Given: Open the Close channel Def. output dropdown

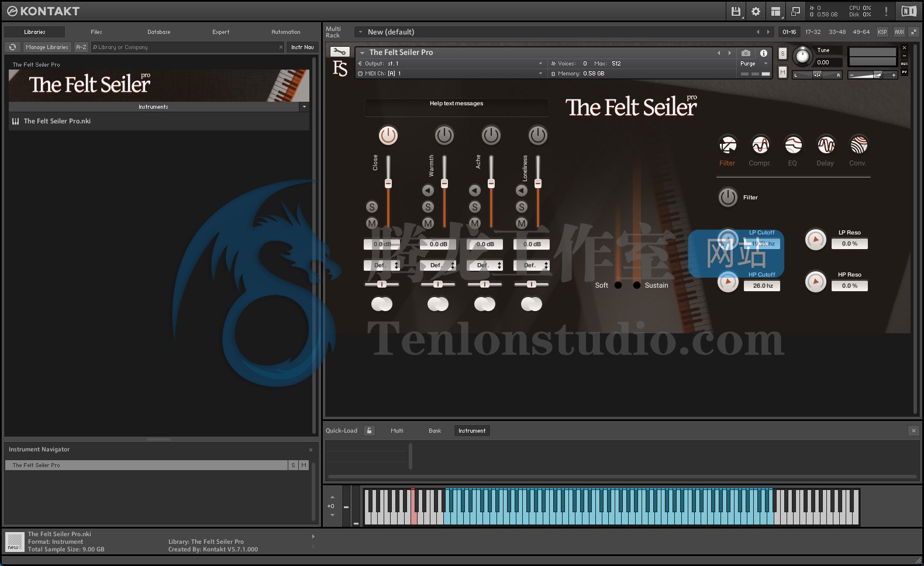Looking at the screenshot, I should coord(382,265).
